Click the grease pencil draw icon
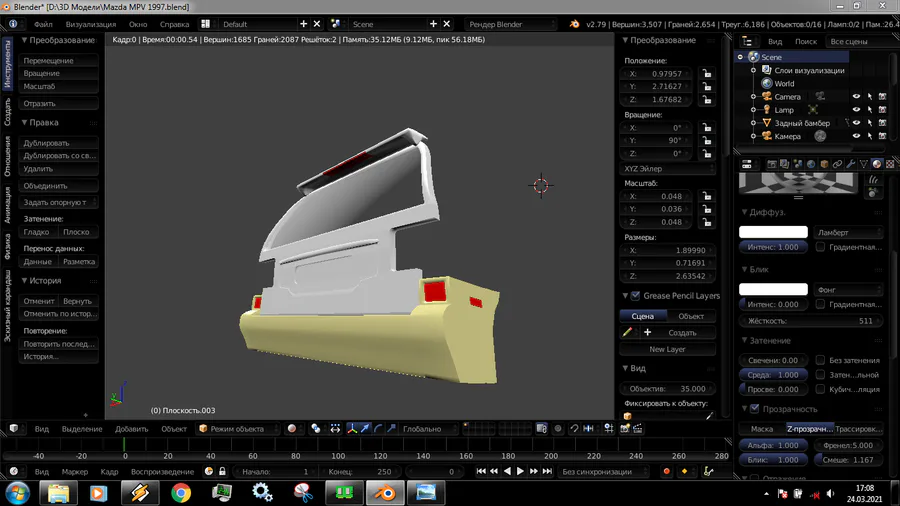Image resolution: width=900 pixels, height=506 pixels. tap(627, 332)
